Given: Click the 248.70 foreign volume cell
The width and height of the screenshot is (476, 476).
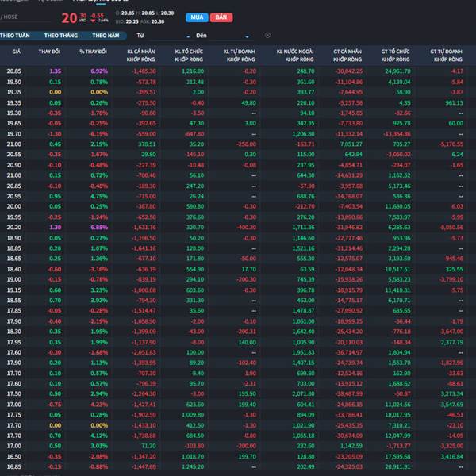Looking at the screenshot, I should coord(305,71).
